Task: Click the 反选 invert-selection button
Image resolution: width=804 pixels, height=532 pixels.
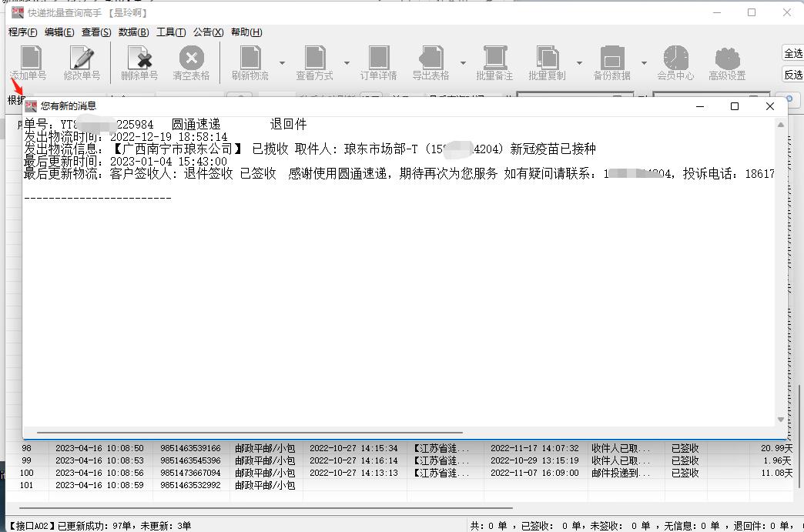Action: coord(795,72)
